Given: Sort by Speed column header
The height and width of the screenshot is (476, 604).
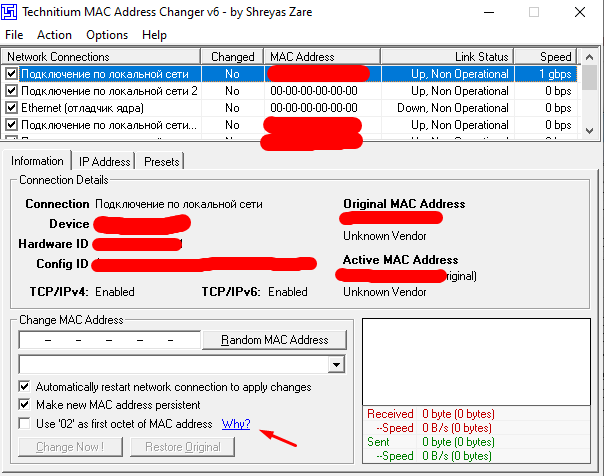Looking at the screenshot, I should (x=545, y=57).
